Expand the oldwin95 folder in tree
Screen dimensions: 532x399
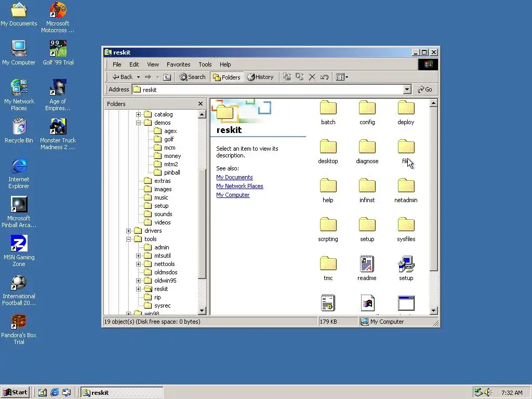coord(138,281)
